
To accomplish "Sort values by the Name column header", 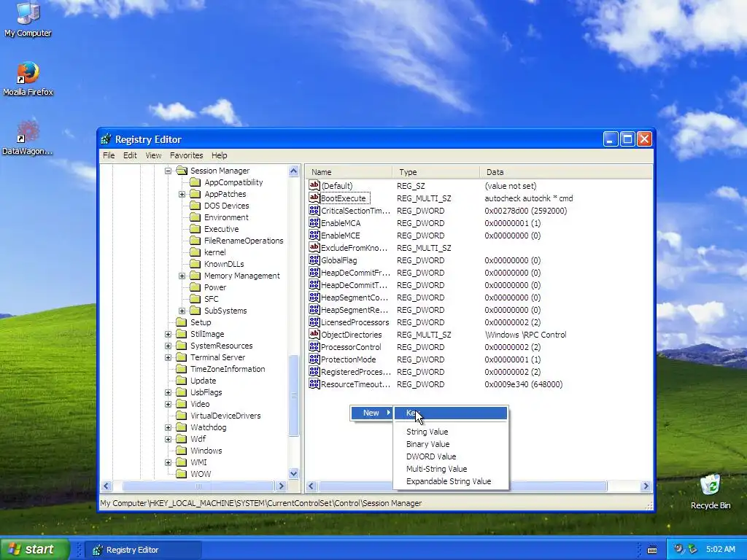I will [x=349, y=172].
